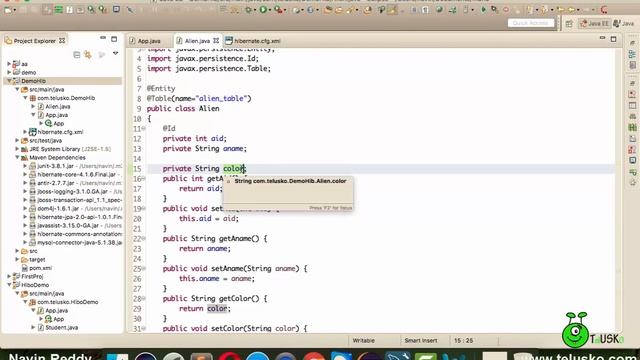Screen dimensions: 640x360
Task: Click the Debug bug icon in toolbar
Action: point(248,9)
